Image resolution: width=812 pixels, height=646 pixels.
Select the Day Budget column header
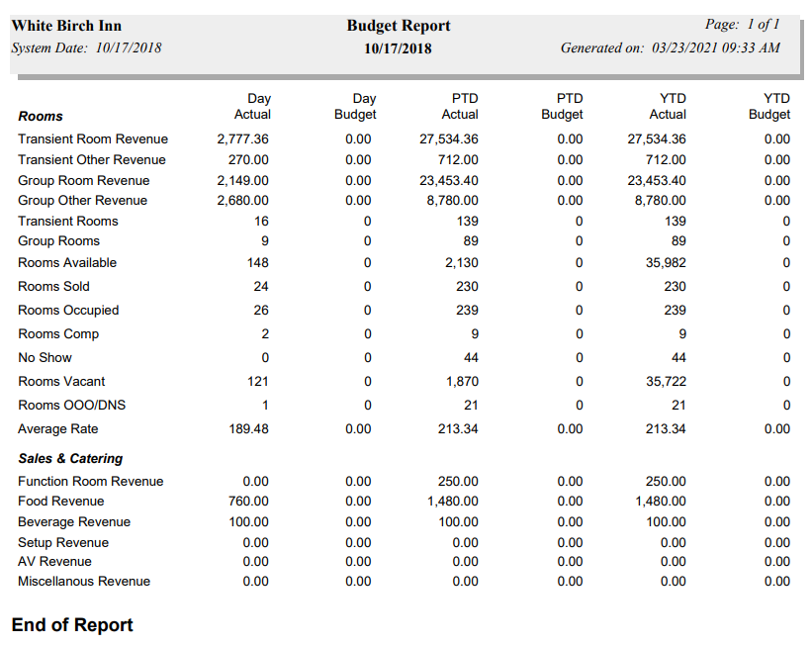353,106
